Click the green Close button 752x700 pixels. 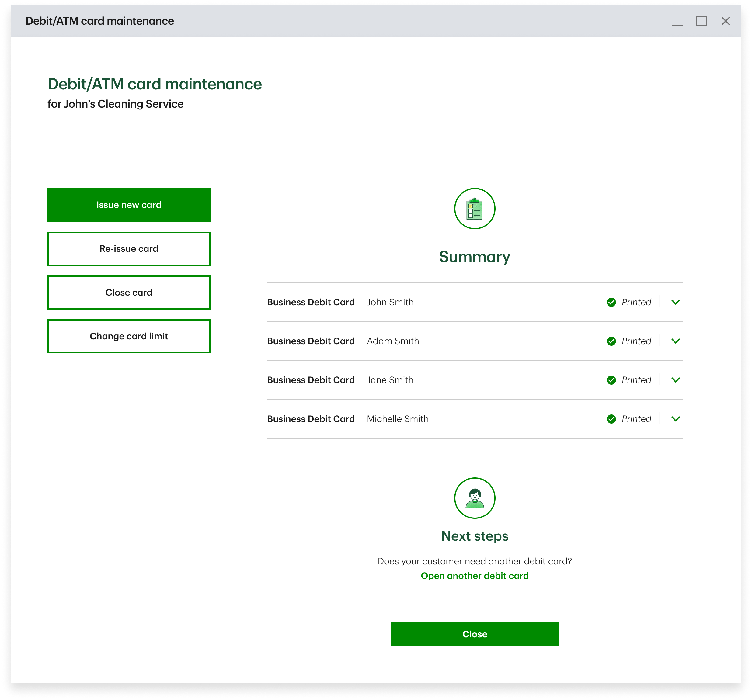click(x=474, y=634)
